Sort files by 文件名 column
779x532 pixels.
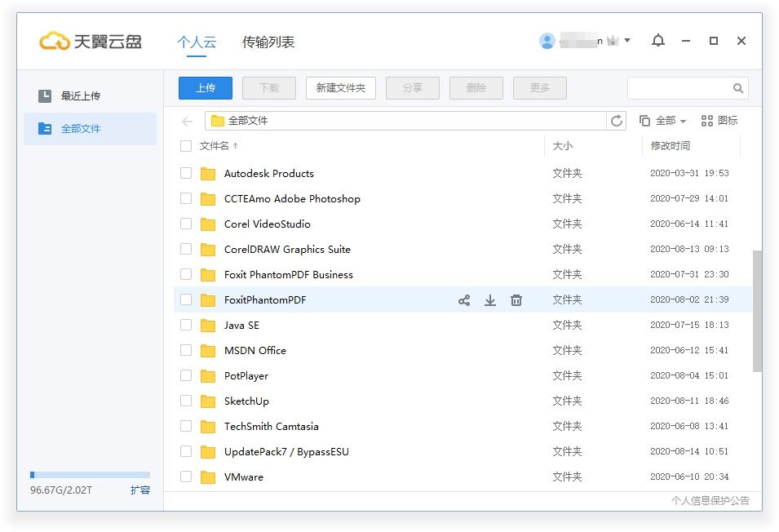pos(214,145)
